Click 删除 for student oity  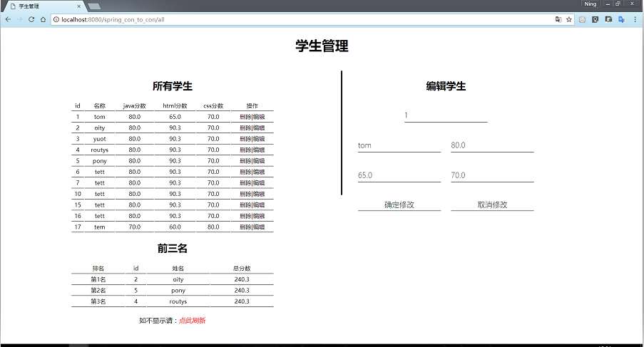[x=245, y=128]
